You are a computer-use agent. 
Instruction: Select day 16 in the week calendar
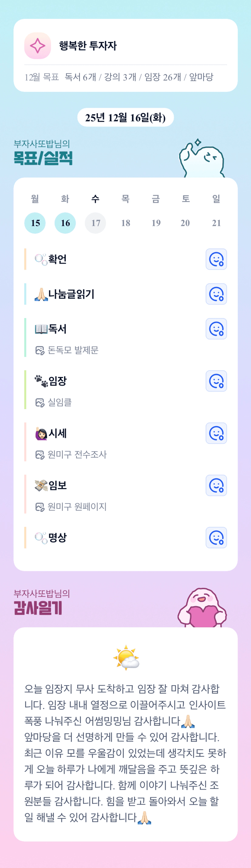pyautogui.click(x=65, y=223)
